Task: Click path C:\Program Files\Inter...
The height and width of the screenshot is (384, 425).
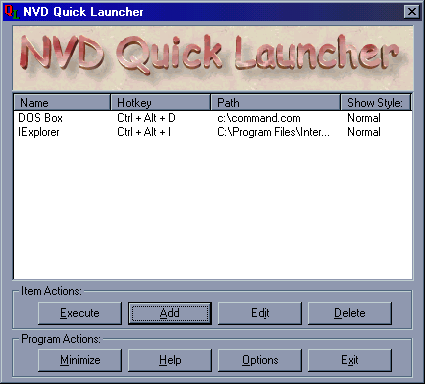Action: coord(273,132)
